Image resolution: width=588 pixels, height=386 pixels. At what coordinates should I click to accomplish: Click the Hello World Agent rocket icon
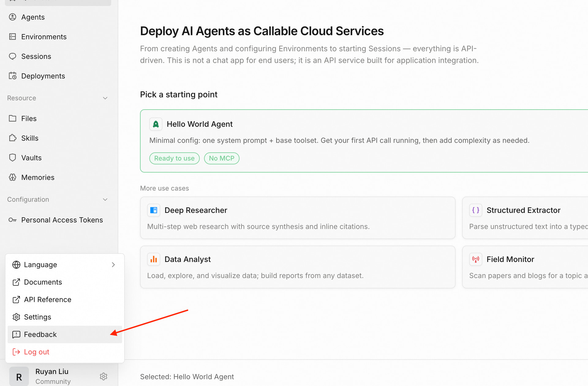tap(156, 124)
